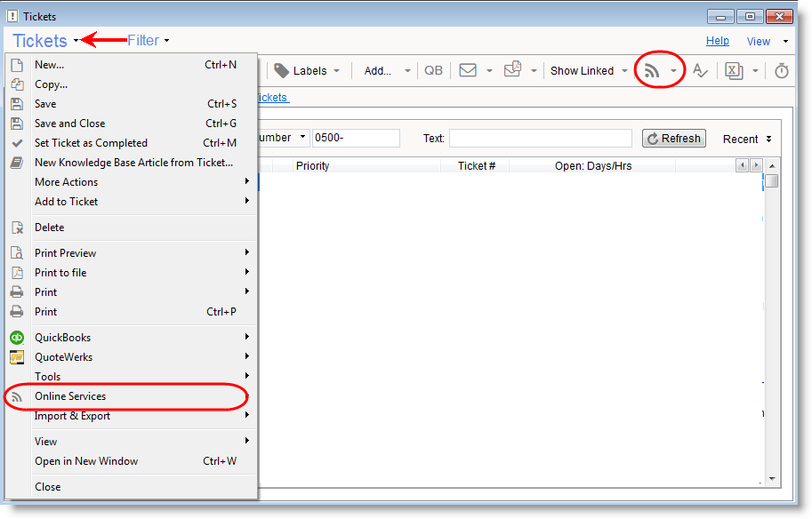Click the email envelope toolbar icon
This screenshot has width=812, height=519.
point(468,71)
